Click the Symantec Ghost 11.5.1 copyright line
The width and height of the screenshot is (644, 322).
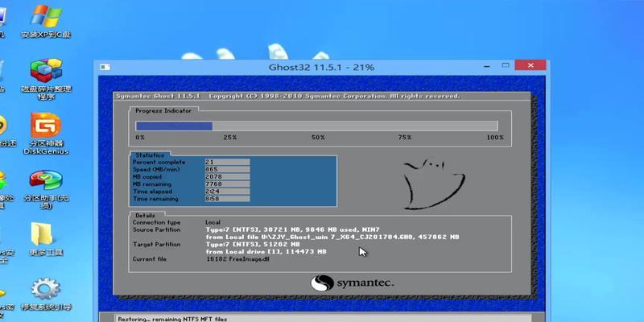288,96
